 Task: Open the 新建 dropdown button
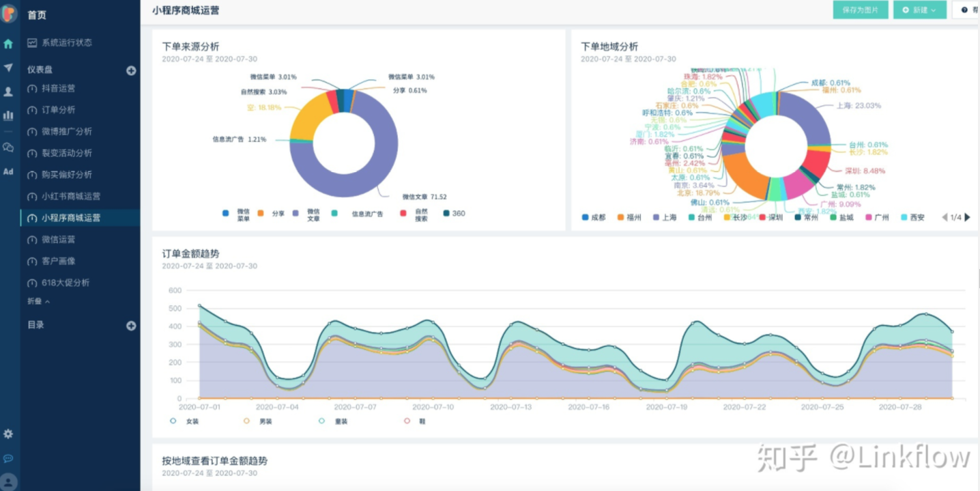[919, 10]
